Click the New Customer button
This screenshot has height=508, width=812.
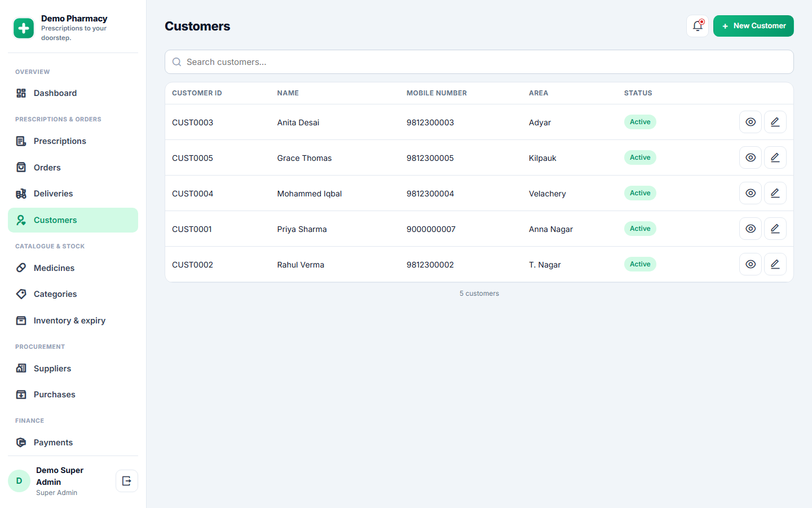(x=753, y=26)
